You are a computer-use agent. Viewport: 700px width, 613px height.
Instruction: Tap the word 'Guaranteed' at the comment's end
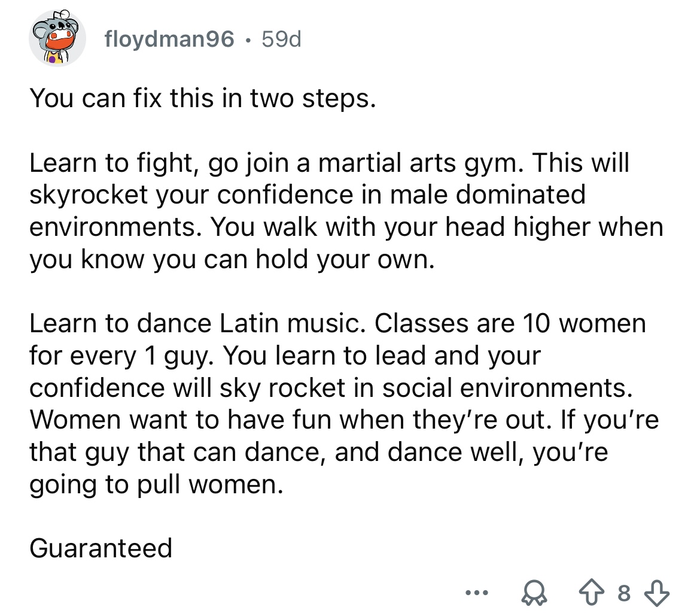101,548
